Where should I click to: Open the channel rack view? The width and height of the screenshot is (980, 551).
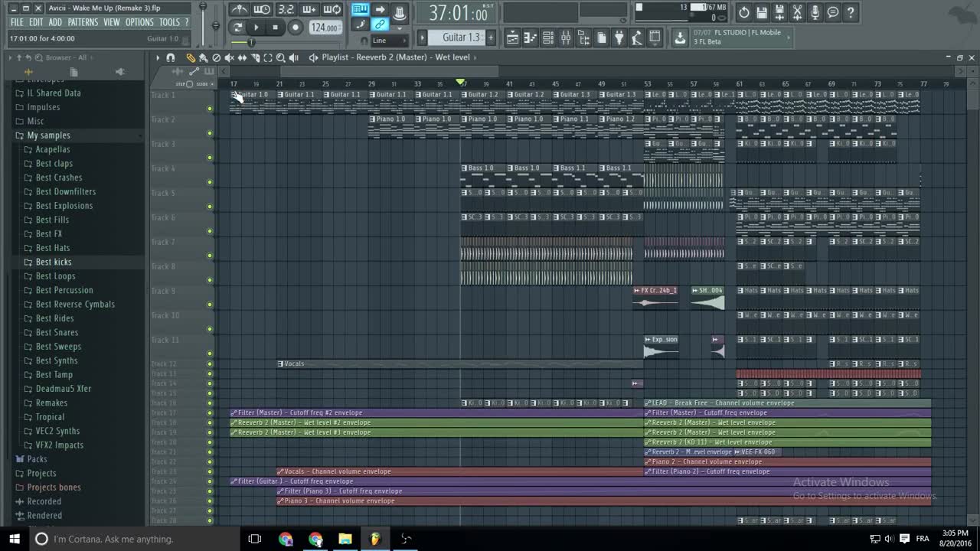(548, 37)
